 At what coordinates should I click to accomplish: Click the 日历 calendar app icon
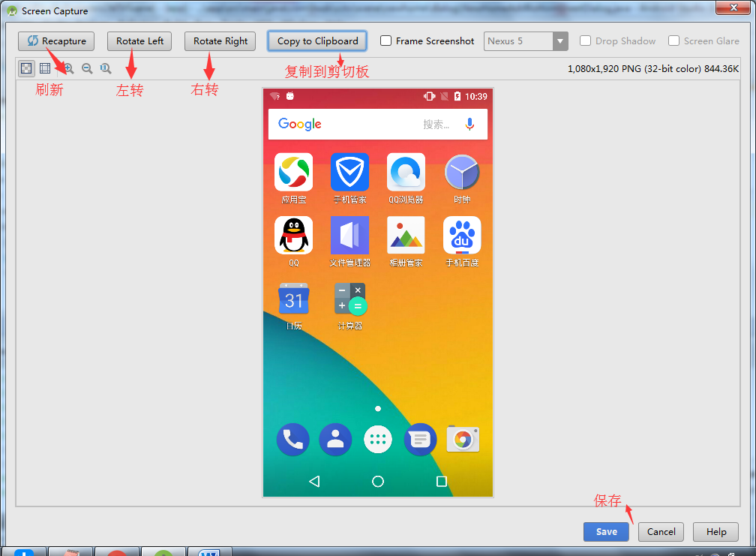pyautogui.click(x=294, y=299)
